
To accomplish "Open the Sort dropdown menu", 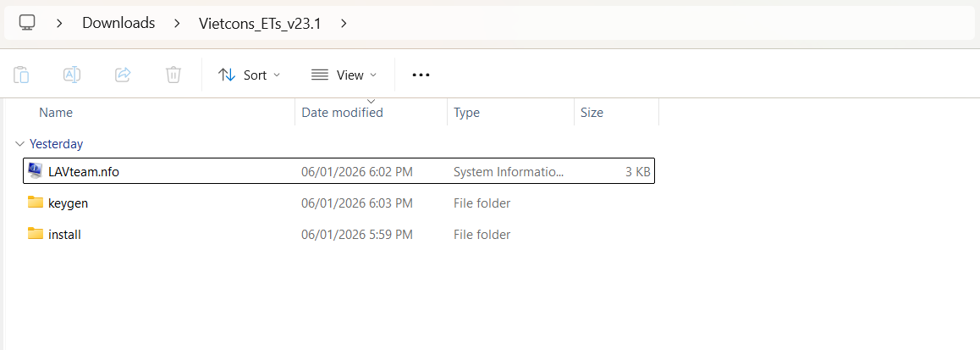I will (249, 75).
